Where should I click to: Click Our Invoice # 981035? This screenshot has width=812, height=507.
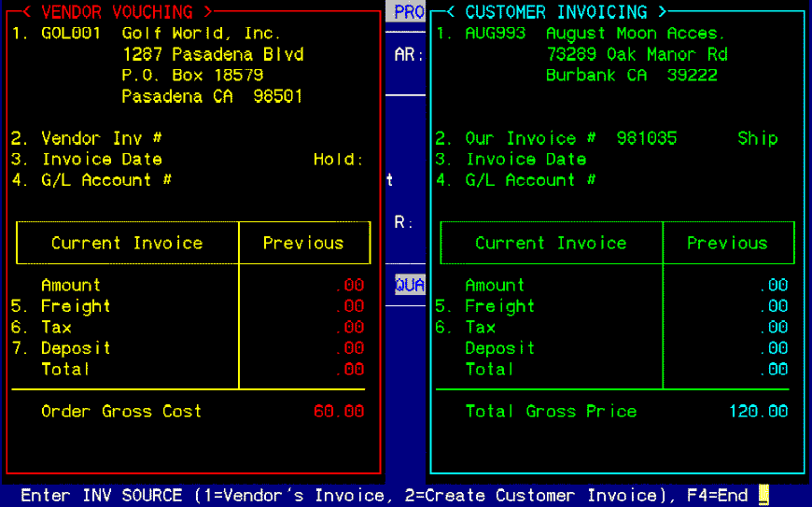(646, 138)
